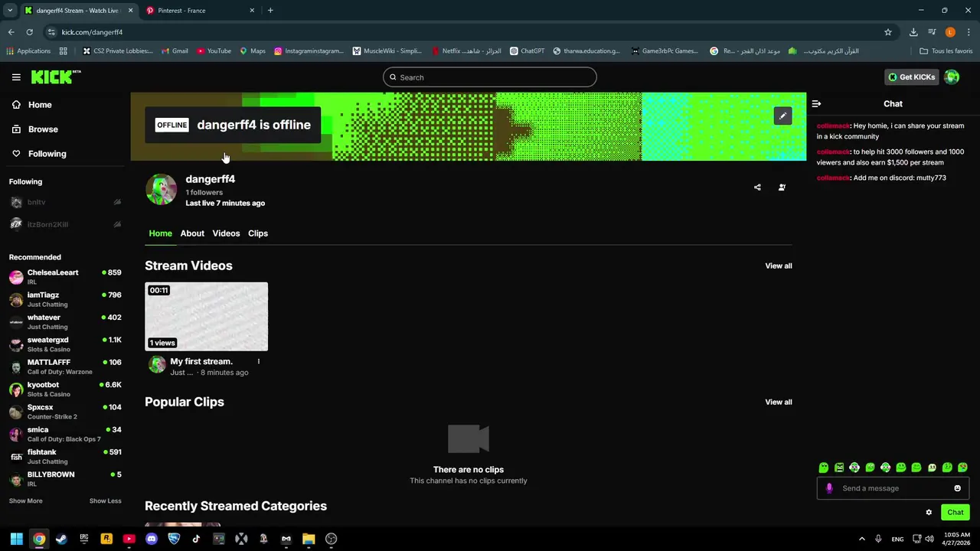
Task: Switch to the Clips tab
Action: click(258, 233)
